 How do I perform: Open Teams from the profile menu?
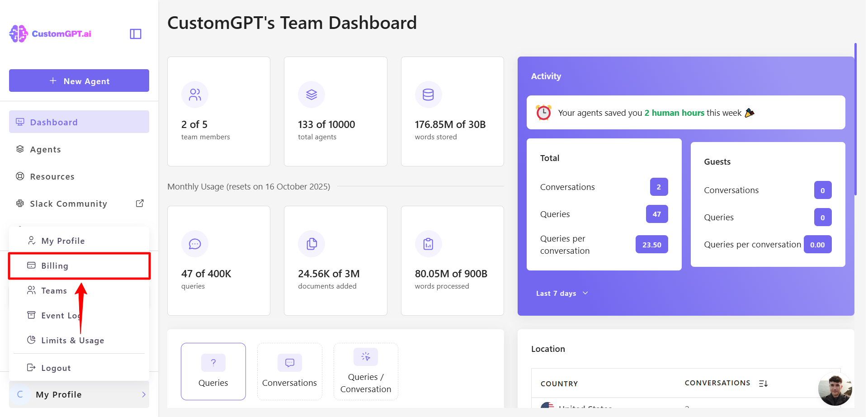(79, 290)
